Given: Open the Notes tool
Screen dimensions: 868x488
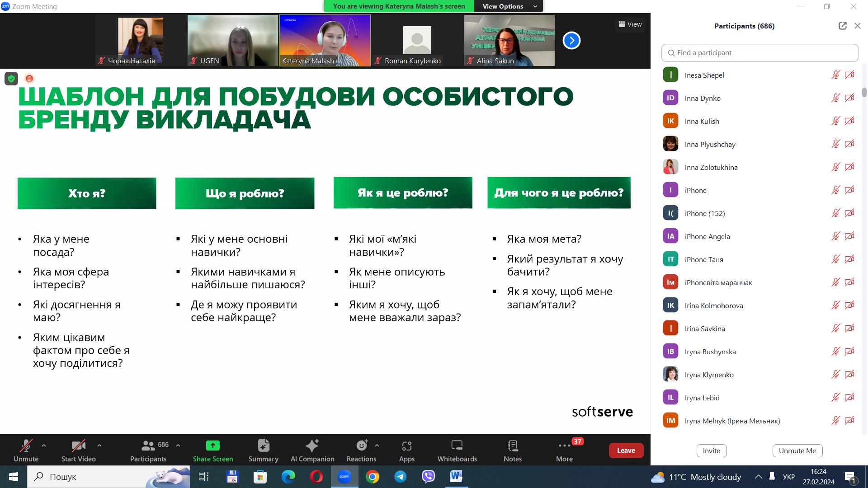Looking at the screenshot, I should tap(512, 450).
